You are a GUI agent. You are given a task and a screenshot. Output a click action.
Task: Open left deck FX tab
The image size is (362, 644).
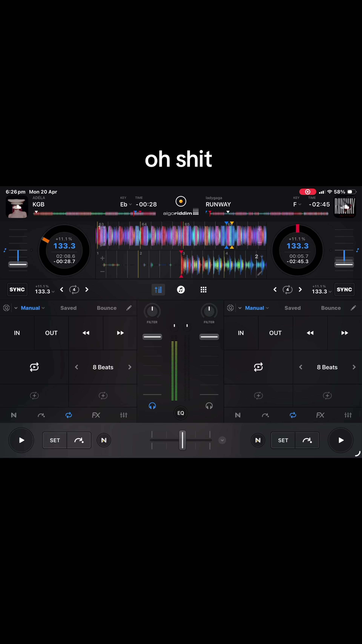point(96,415)
